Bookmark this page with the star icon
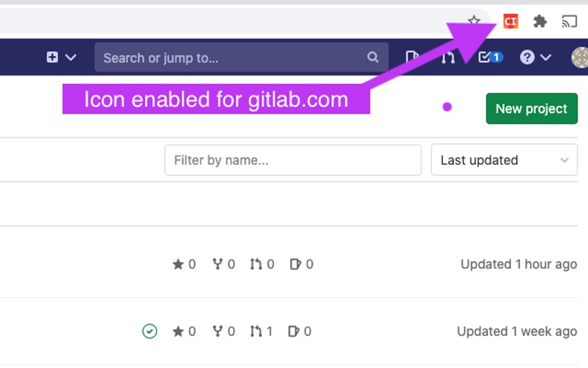The image size is (588, 368). tap(474, 21)
